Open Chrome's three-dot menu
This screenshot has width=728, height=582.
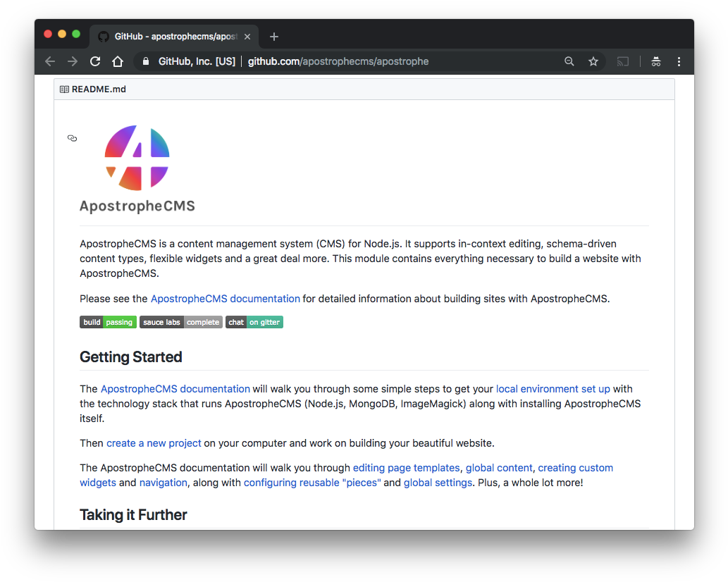click(x=679, y=61)
